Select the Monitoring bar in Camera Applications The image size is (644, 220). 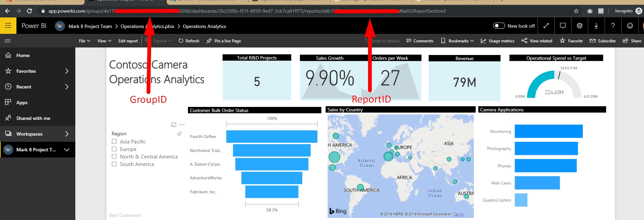[548, 131]
